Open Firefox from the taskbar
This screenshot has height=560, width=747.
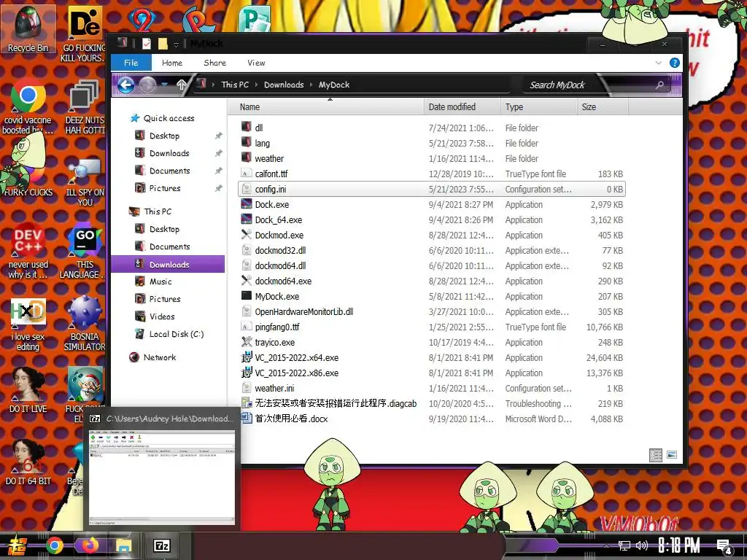(x=90, y=545)
